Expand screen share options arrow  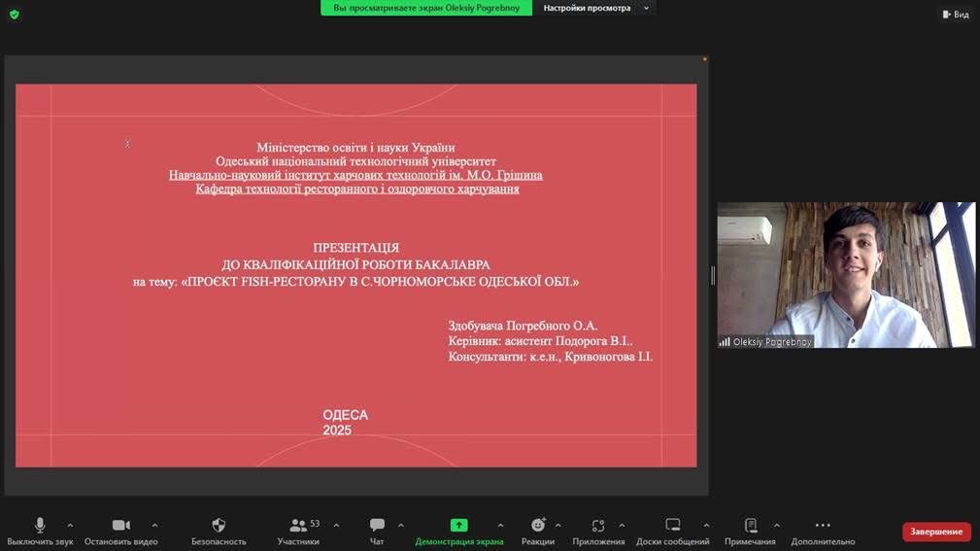click(x=500, y=526)
